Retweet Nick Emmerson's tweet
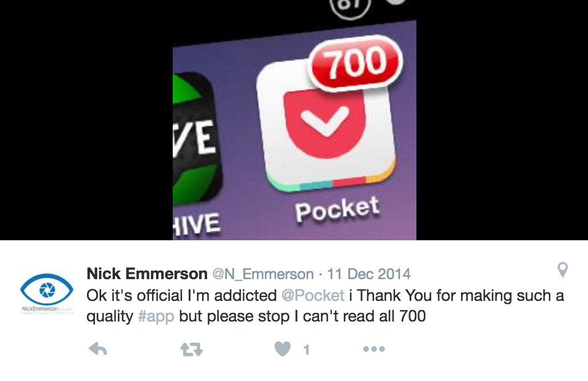This screenshot has height=381, width=588. pos(192,350)
